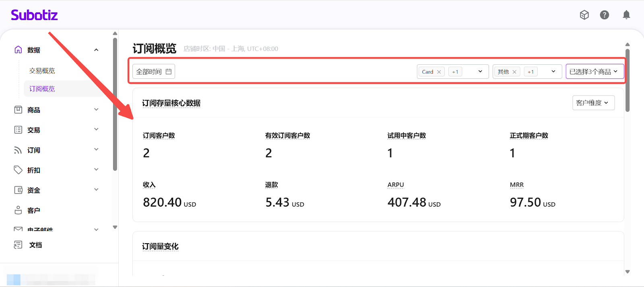Open the 客户维度 dimension dropdown
644x287 pixels.
click(593, 103)
